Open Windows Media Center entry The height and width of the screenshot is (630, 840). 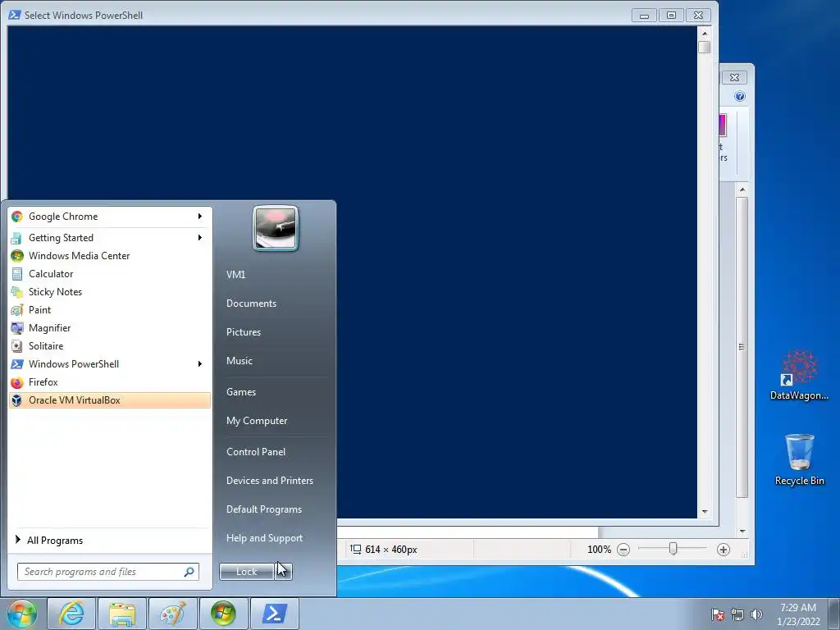[x=110, y=256]
